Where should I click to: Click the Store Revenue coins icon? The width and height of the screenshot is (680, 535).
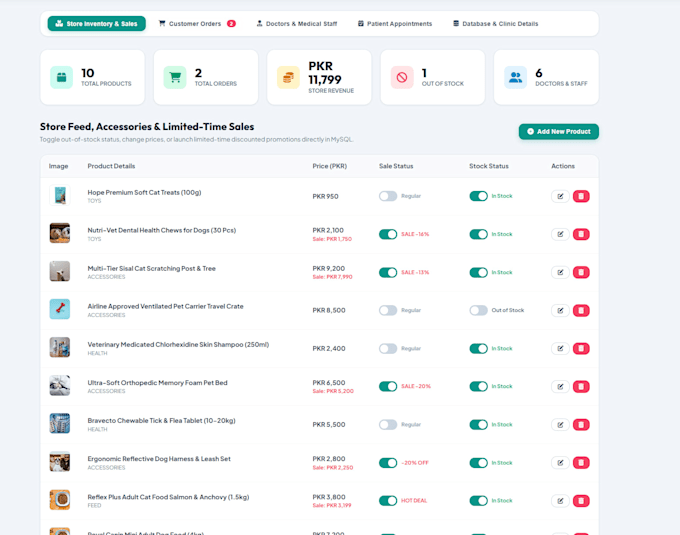(x=288, y=77)
